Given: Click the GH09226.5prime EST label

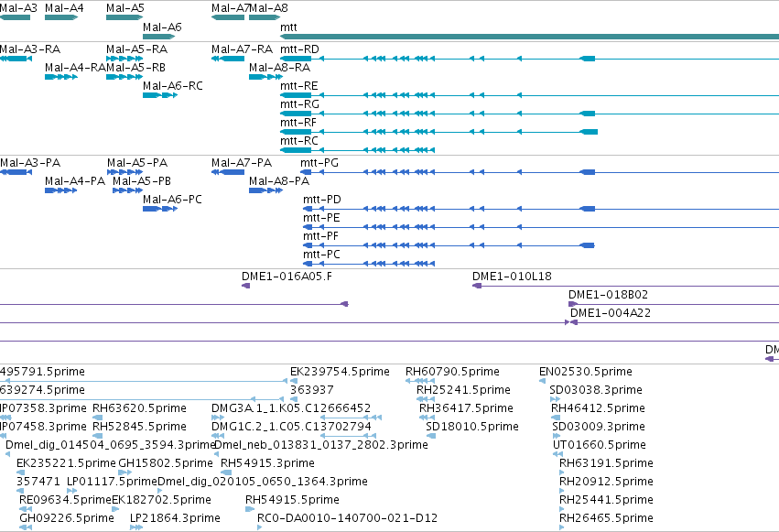Looking at the screenshot, I should point(67,518).
